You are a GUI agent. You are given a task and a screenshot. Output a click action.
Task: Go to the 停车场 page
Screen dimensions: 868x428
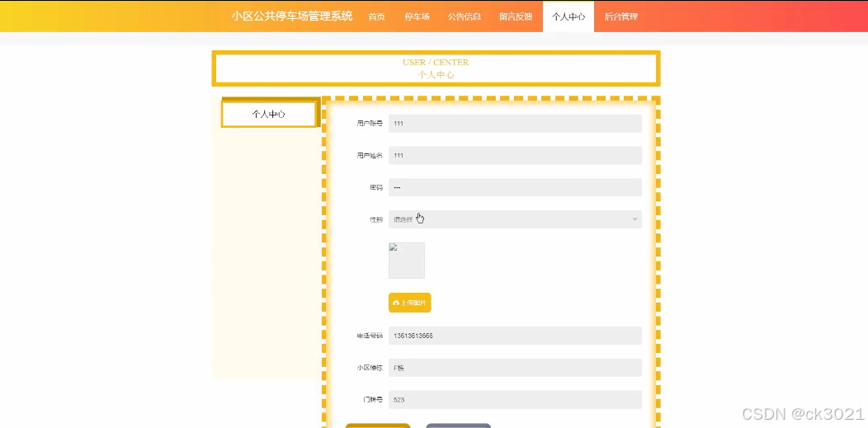pyautogui.click(x=417, y=16)
